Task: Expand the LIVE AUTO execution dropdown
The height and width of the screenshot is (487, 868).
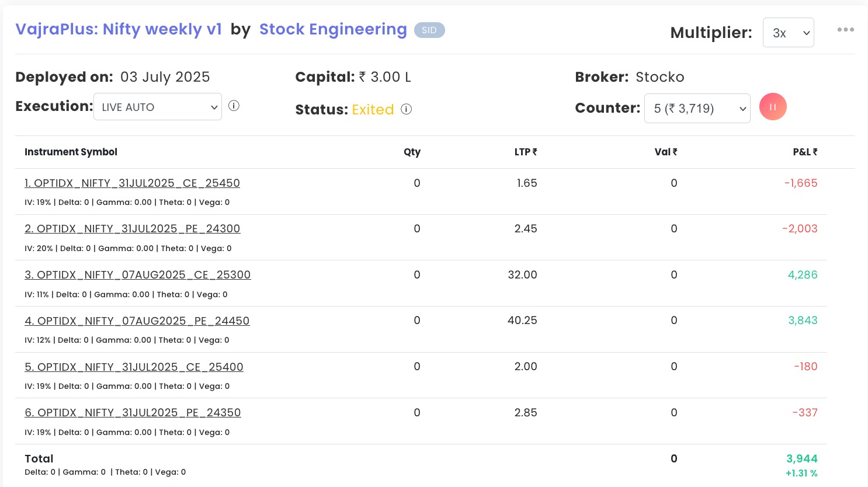Action: (158, 107)
